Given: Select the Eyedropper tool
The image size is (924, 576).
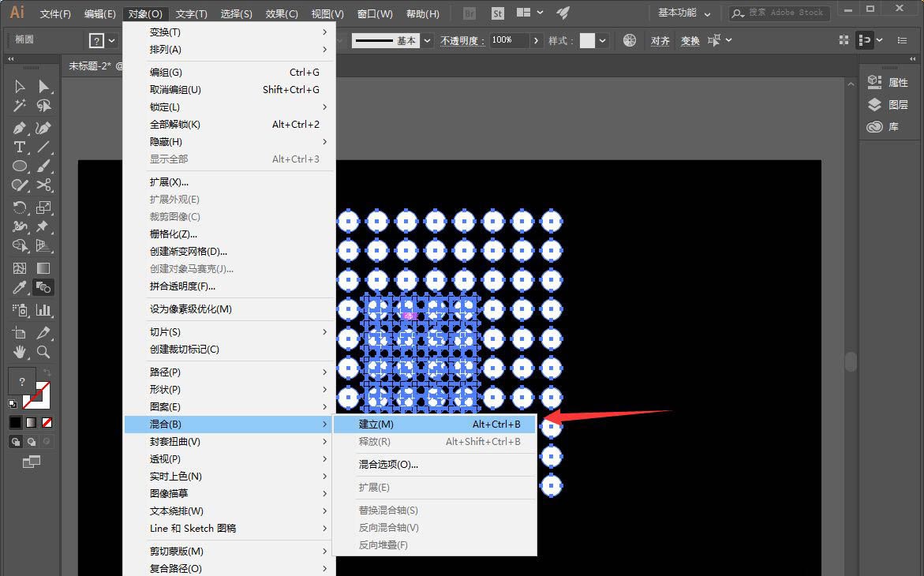Looking at the screenshot, I should 17,289.
